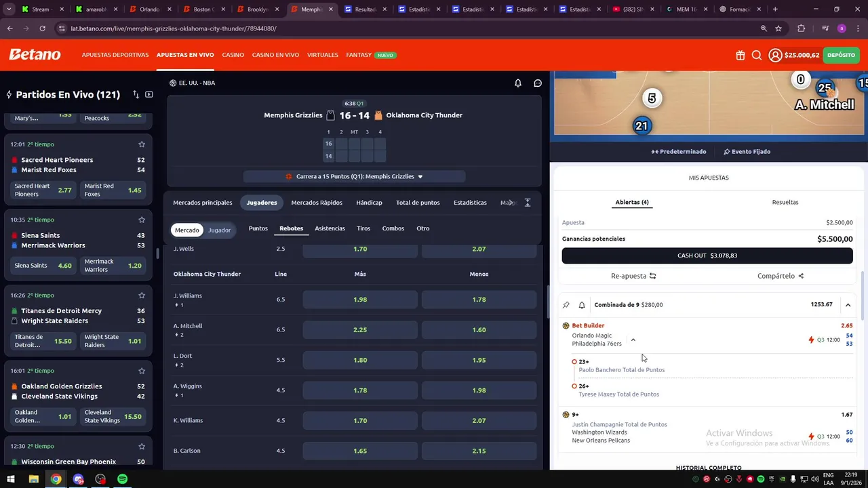
Task: Bet Más 1.80 on L. Dort rebounds
Action: 360,360
